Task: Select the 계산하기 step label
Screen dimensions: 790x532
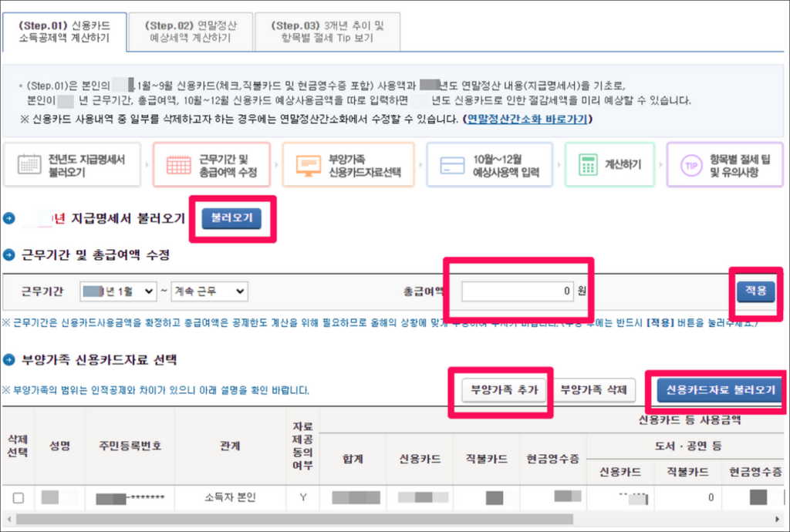Action: point(623,164)
